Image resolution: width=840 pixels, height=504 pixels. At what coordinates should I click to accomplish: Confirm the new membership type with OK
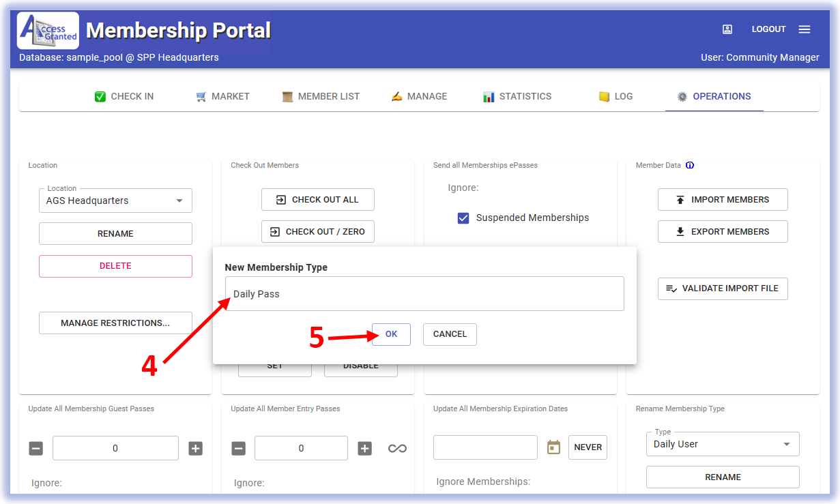tap(391, 334)
